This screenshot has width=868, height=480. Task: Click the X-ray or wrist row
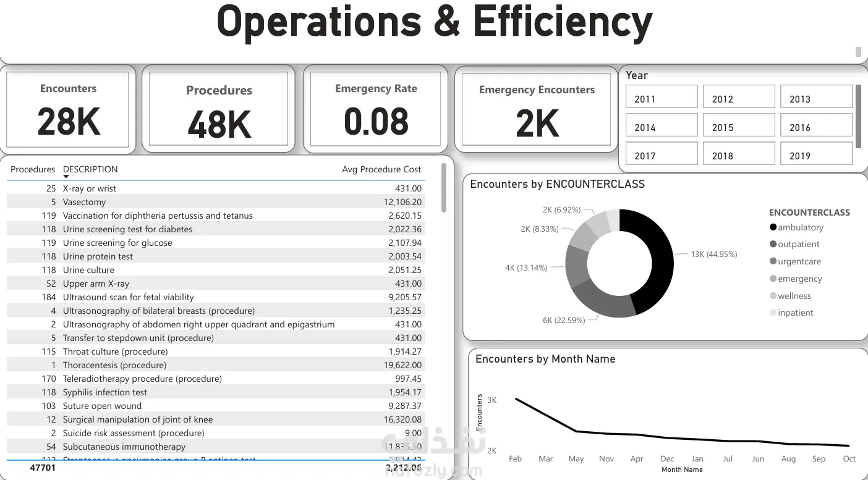click(216, 188)
